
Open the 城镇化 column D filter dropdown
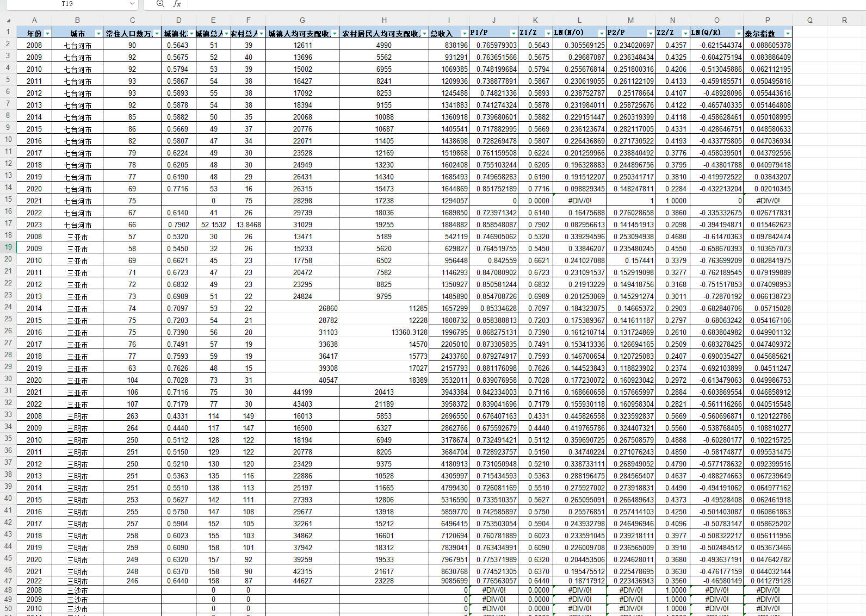pos(191,33)
